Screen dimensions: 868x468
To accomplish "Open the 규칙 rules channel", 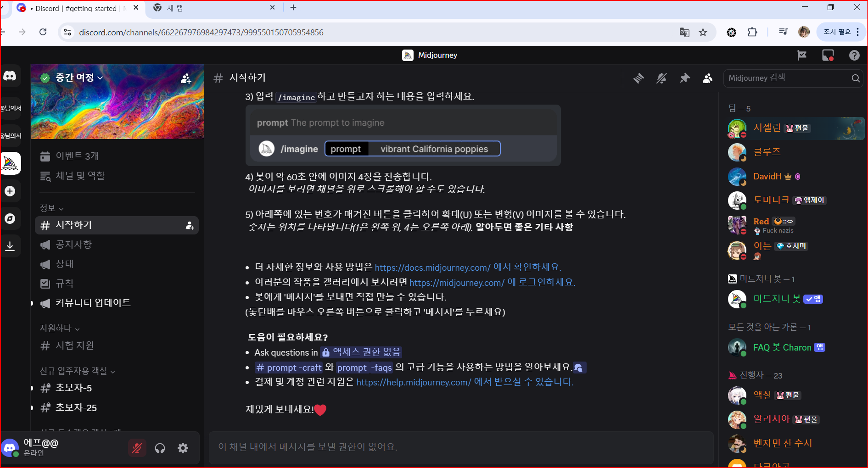I will [x=117, y=284].
